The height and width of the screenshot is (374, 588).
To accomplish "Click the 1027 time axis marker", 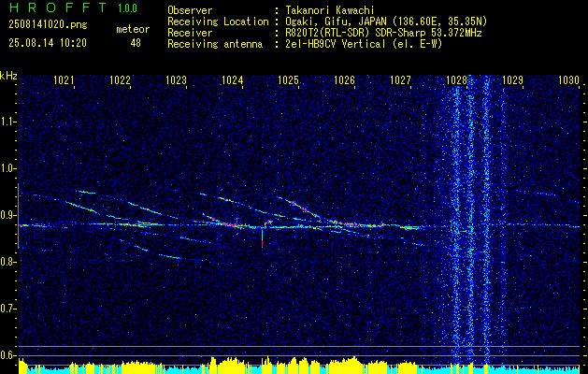I will (400, 79).
